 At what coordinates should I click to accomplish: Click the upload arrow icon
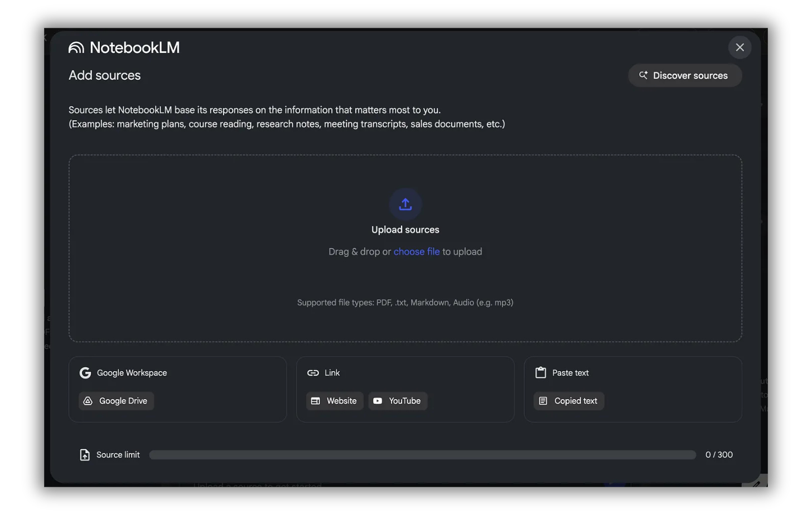click(405, 205)
